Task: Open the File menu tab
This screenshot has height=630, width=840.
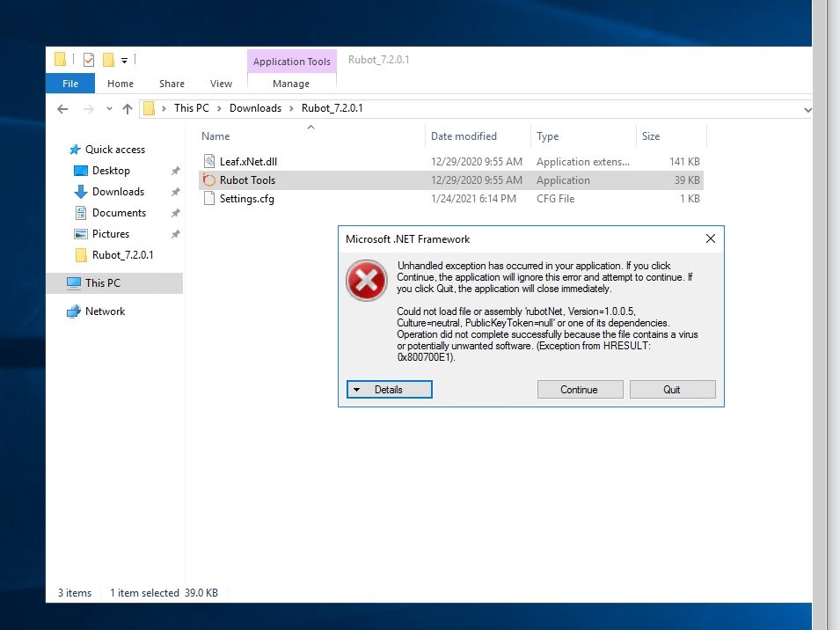Action: pos(70,84)
